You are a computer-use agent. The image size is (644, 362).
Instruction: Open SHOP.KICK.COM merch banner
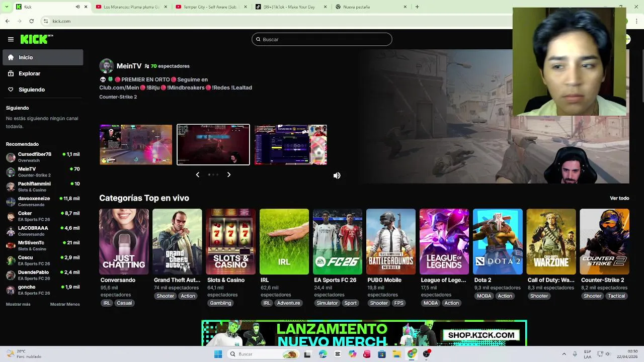coord(364,334)
